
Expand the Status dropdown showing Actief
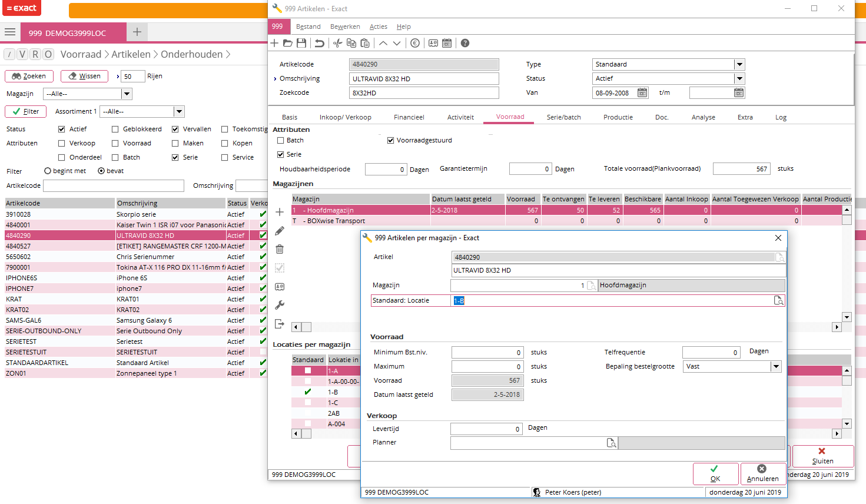click(x=739, y=78)
